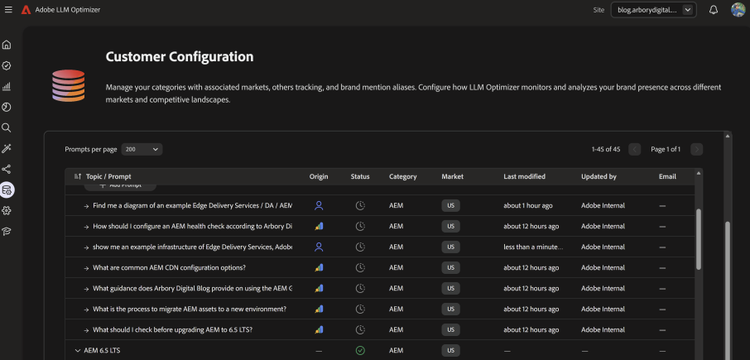This screenshot has height=360, width=750.
Task: Click the table scrollbar up arrow
Action: pos(698,173)
